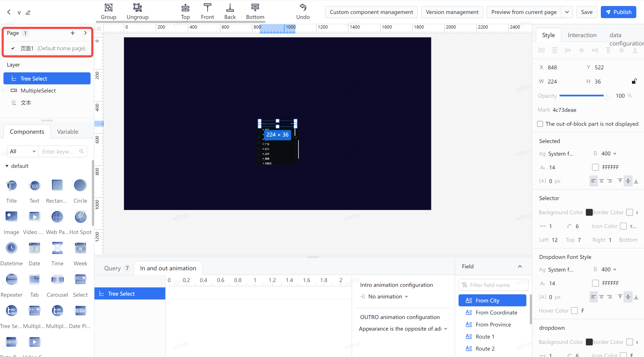Toggle center text align in Selected section
The image size is (644, 357).
pos(601,181)
